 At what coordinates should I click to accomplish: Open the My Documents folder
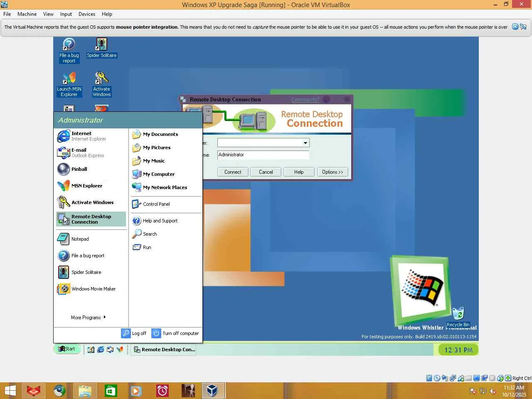click(165, 134)
